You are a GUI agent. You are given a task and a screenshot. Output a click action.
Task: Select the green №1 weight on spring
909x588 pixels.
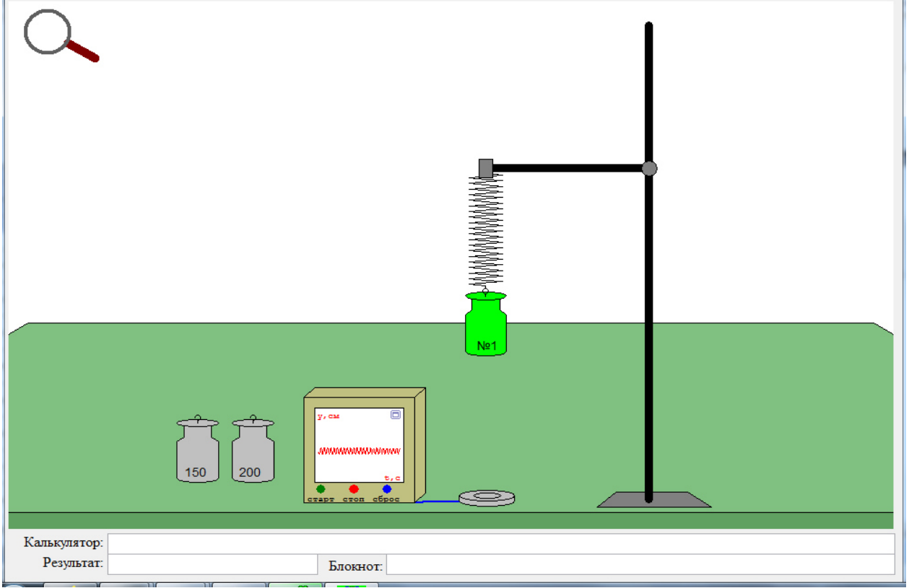[486, 323]
